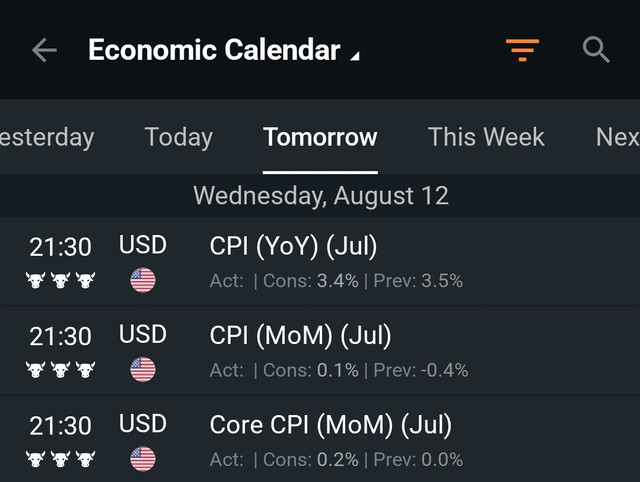Open the partially visible Next tab
Viewport: 640px width, 482px height.
pos(618,137)
